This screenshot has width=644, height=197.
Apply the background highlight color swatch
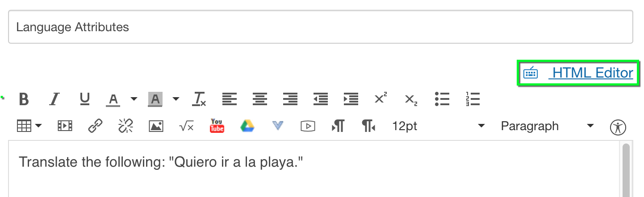pos(155,99)
